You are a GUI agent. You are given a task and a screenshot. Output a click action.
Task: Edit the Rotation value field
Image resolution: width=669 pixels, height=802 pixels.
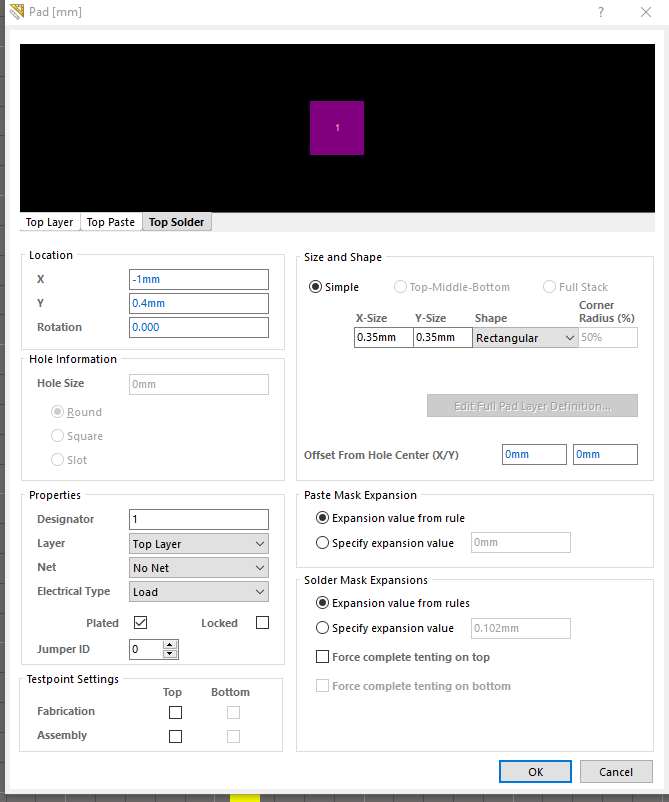tap(199, 327)
